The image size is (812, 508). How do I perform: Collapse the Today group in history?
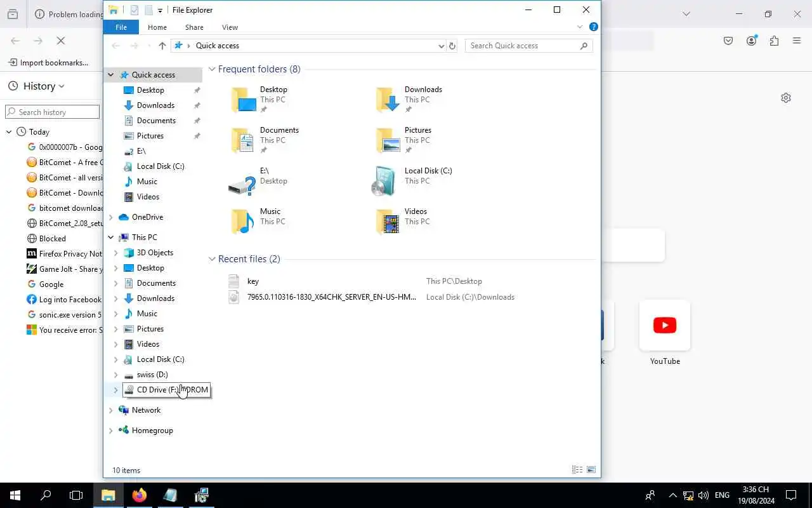(9, 132)
